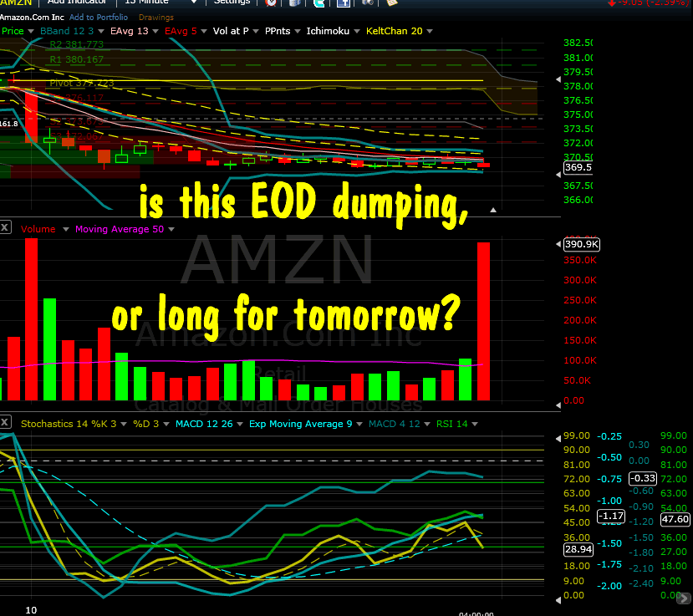Click the axis triangle marker beside 390.9K
Image resolution: width=693 pixels, height=616 pixels.
558,244
